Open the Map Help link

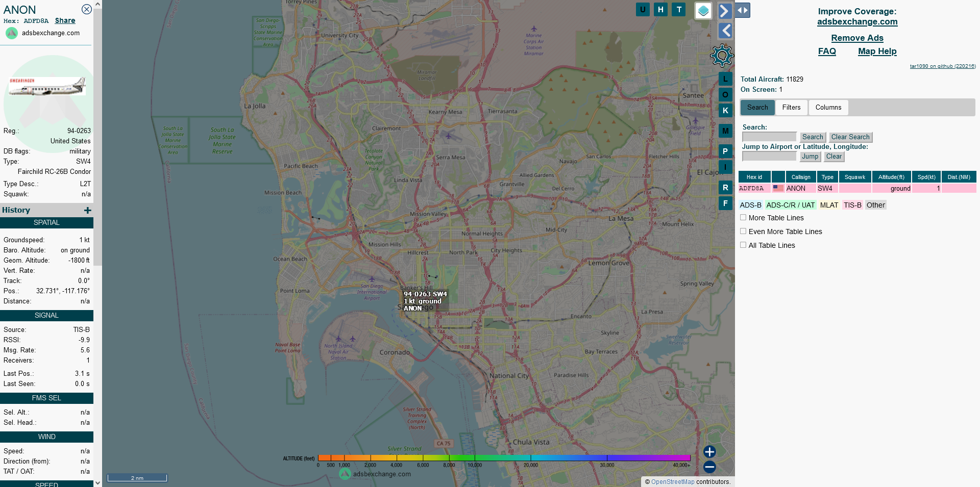pyautogui.click(x=877, y=51)
